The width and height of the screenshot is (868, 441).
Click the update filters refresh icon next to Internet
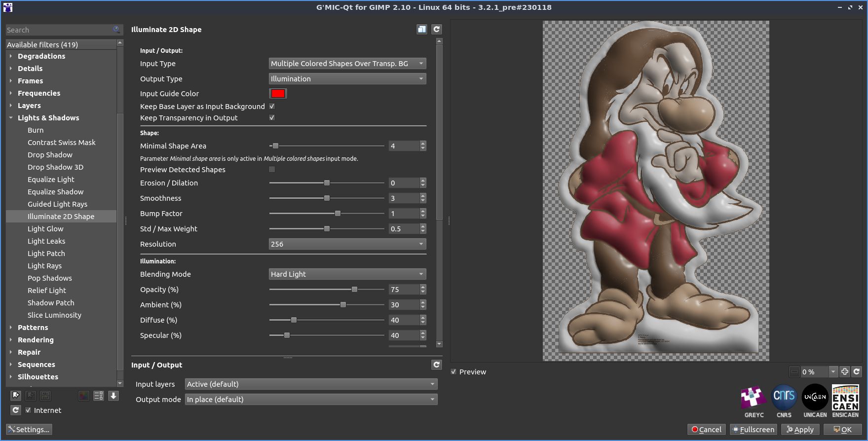tap(16, 410)
